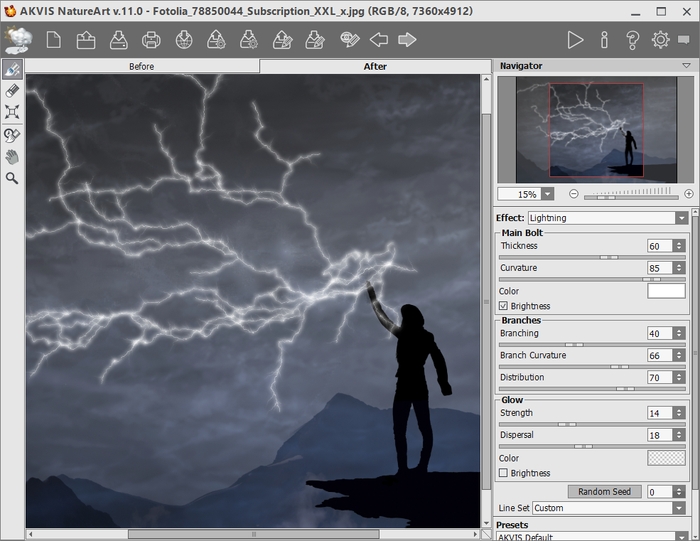Open the Presets dropdown AKVIS Default
Viewport: 700px width, 541px height.
592,537
